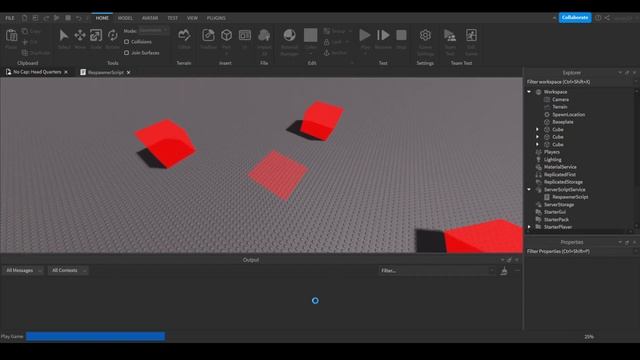This screenshot has width=640, height=360.
Task: Click the Filter workspace search field
Action: click(581, 82)
